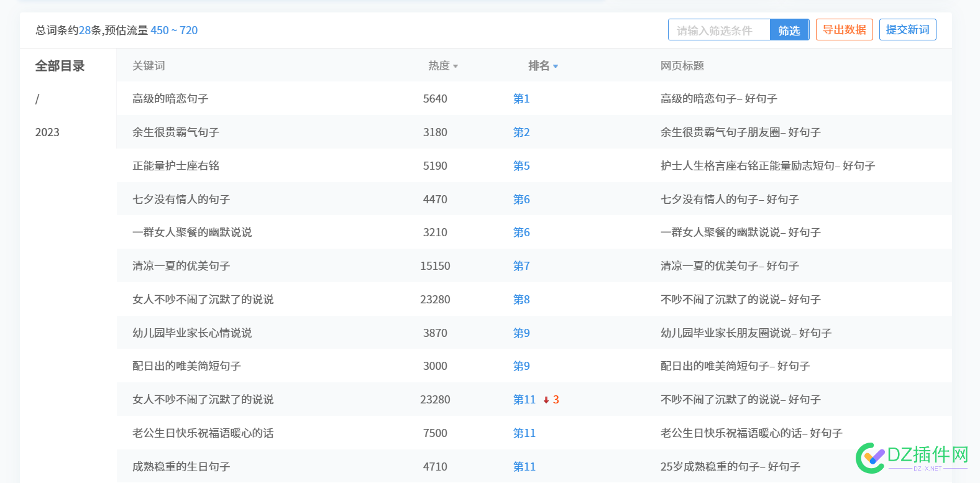The image size is (980, 483).
Task: Sort by 热度 column arrow
Action: click(456, 67)
